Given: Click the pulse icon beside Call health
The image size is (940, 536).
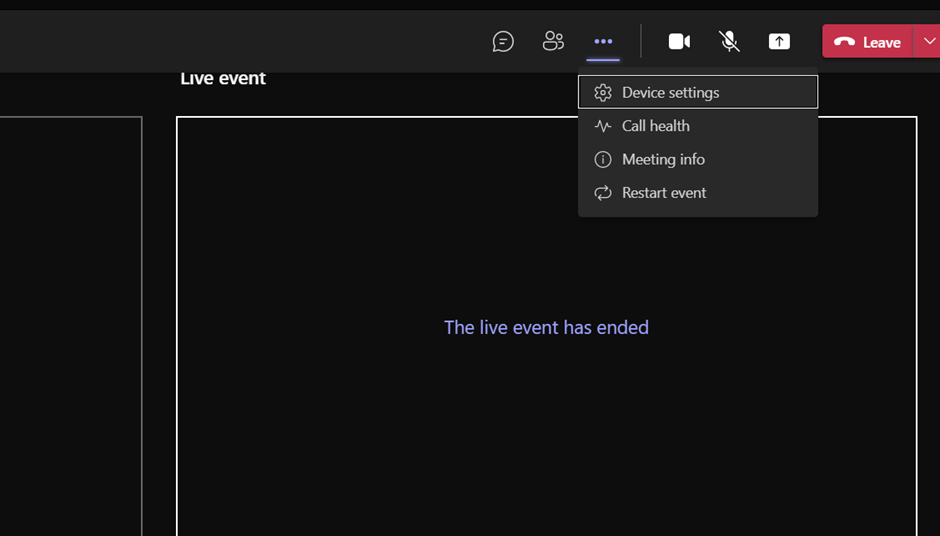Looking at the screenshot, I should click(x=603, y=126).
